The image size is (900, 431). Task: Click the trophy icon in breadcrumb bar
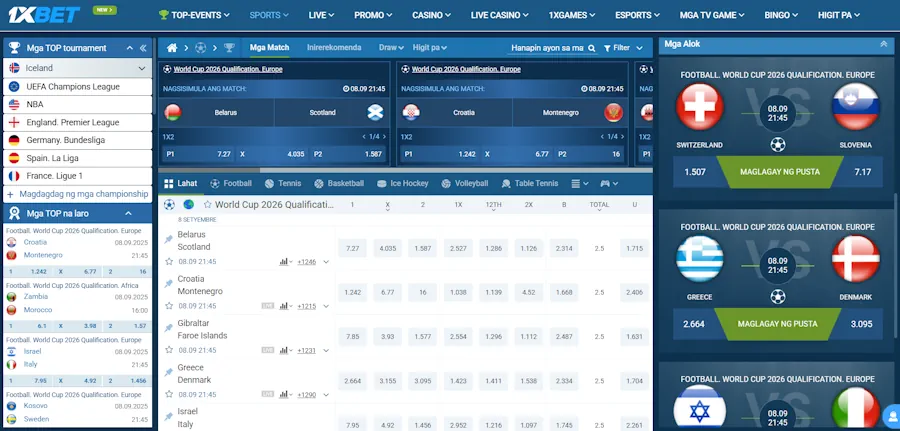click(x=229, y=48)
